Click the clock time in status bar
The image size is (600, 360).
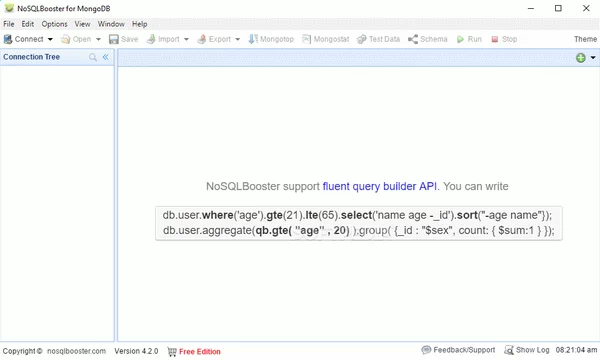tap(576, 350)
